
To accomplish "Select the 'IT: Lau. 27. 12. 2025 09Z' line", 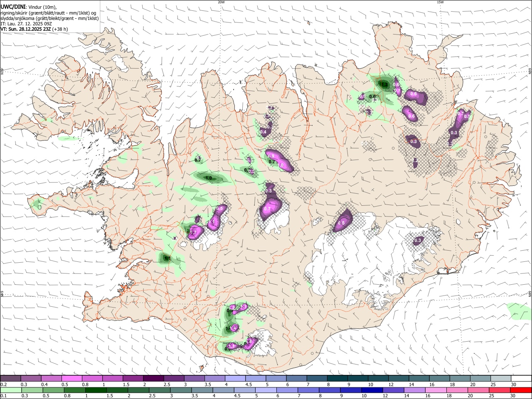I will click(x=26, y=24).
